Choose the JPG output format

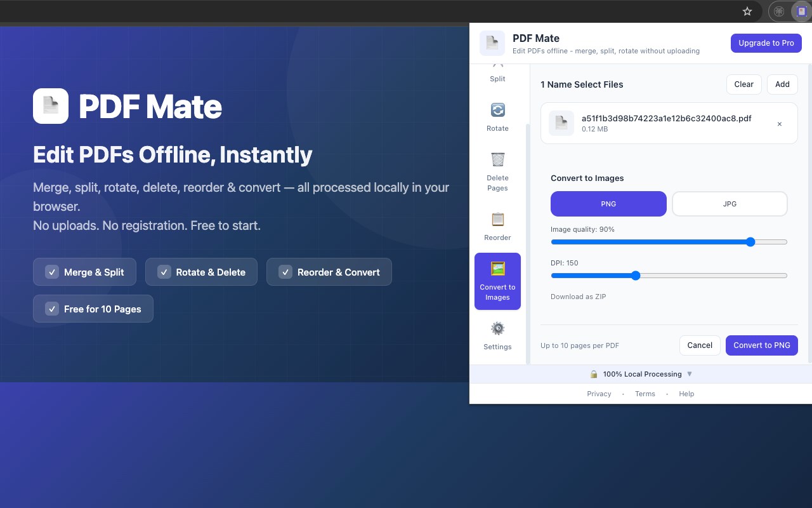coord(730,204)
